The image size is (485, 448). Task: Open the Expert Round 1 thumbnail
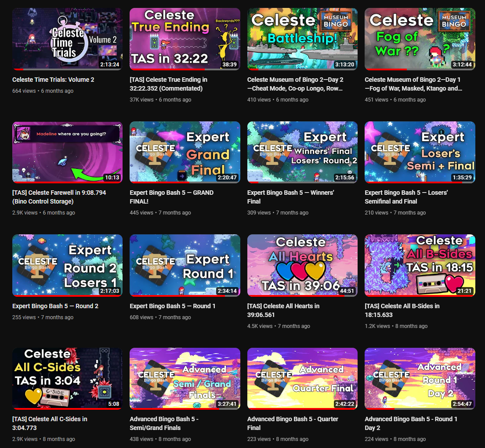[x=185, y=266]
